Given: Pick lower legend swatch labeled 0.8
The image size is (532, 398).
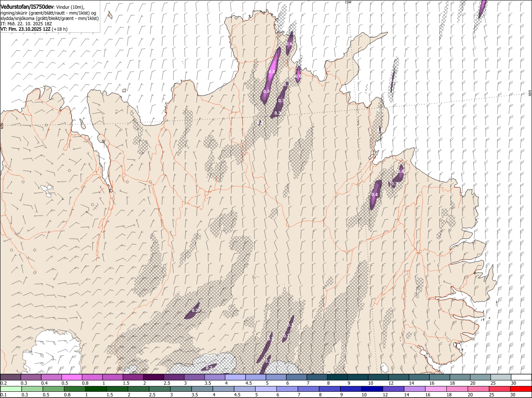Looking at the screenshot, I should click(x=74, y=389).
